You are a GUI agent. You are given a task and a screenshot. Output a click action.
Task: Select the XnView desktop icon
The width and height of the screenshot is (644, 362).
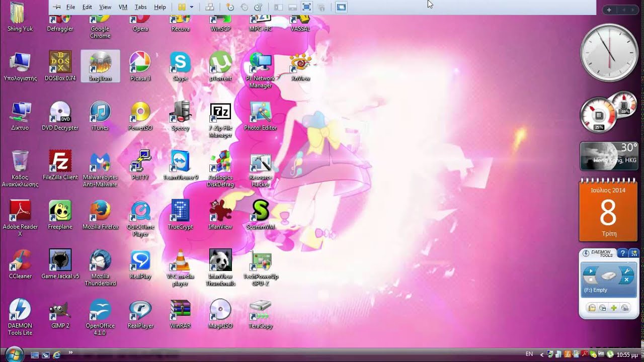pos(300,66)
